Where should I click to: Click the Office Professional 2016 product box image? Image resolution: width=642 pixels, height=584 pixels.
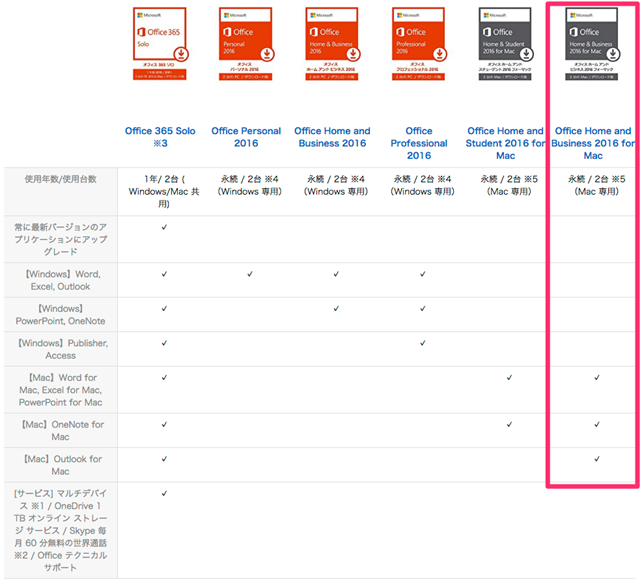tap(420, 42)
